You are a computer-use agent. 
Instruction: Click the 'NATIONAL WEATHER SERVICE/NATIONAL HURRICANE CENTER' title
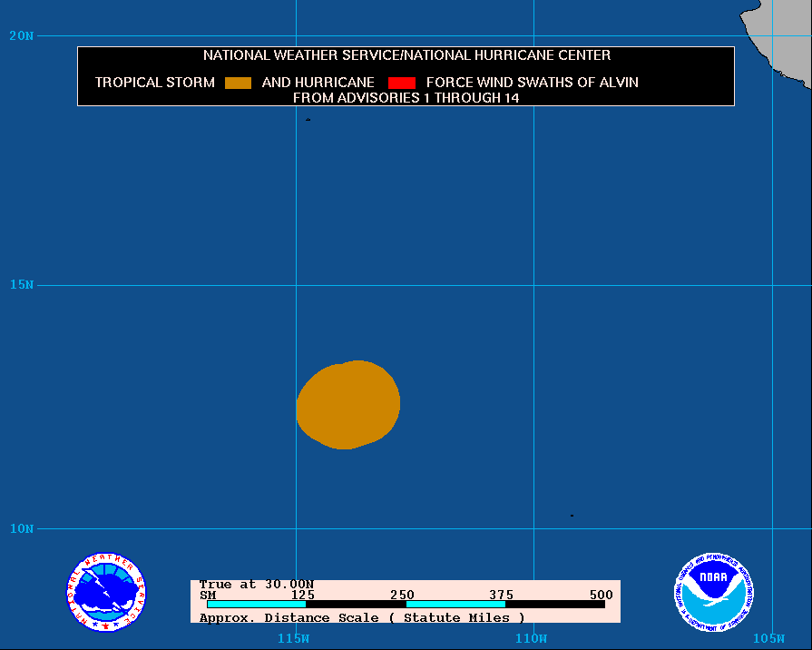pyautogui.click(x=406, y=55)
